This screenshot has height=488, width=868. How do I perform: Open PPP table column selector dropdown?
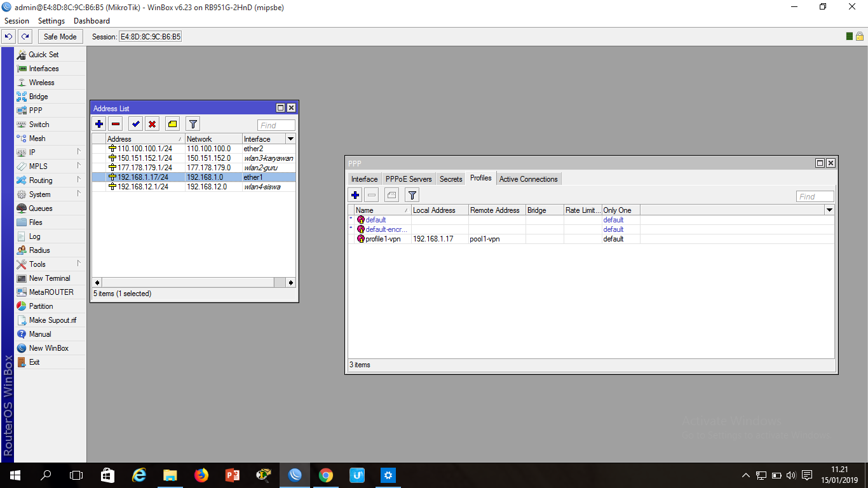coord(829,210)
